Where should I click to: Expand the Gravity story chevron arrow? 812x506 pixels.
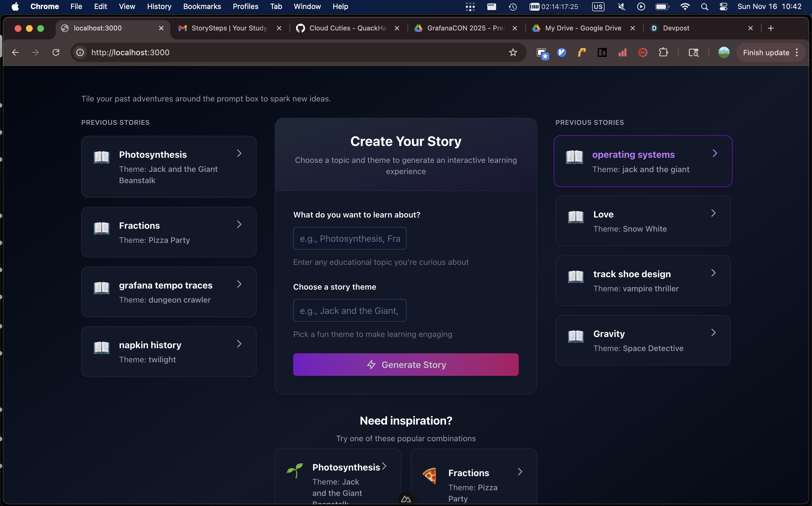(713, 333)
